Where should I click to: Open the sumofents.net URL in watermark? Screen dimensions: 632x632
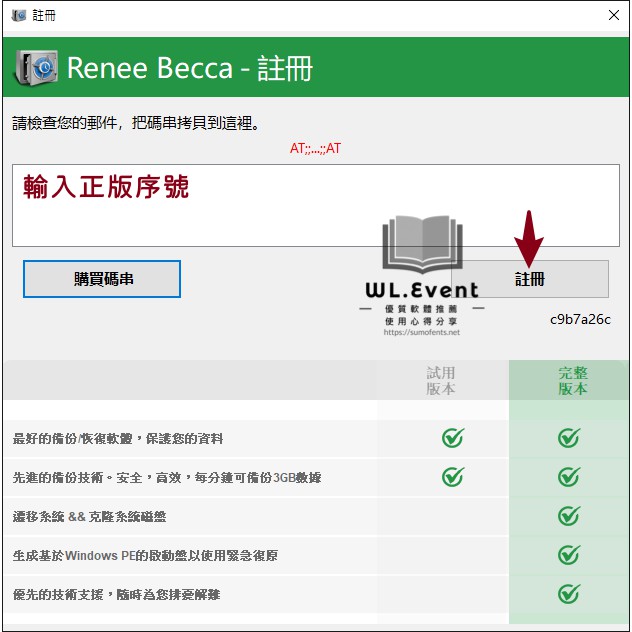421,332
